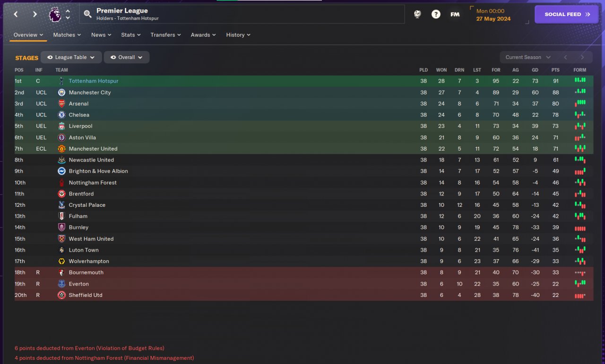Open the Manchester City team link

tap(90, 93)
